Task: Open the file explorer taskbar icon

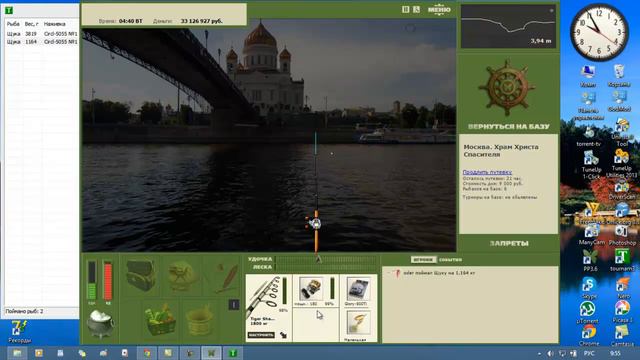Action: (x=17, y=353)
